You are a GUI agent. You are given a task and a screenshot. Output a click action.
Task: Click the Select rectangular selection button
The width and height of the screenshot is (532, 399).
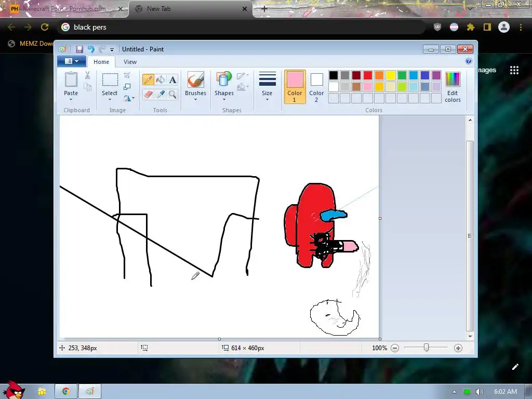pos(110,79)
